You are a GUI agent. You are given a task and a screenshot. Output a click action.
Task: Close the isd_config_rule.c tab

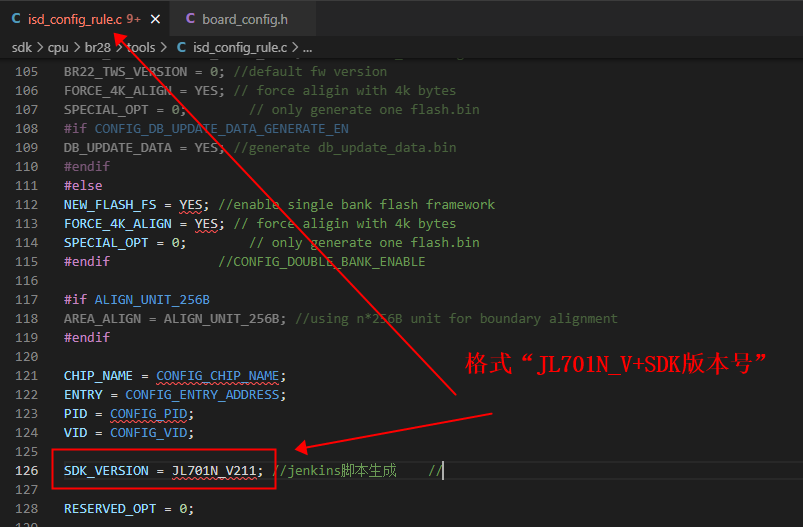[155, 19]
